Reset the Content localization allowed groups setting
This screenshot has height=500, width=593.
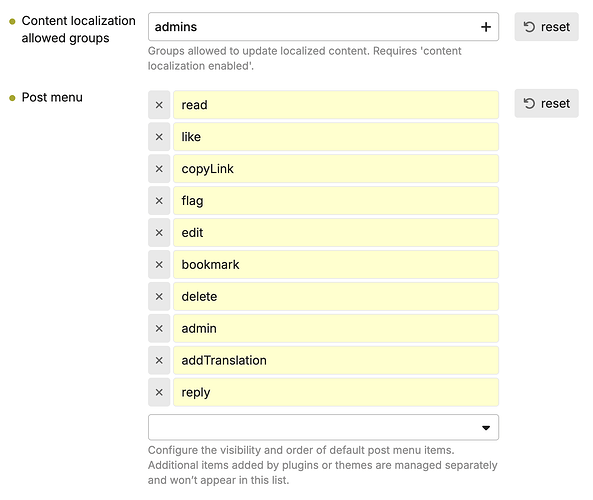pos(546,27)
